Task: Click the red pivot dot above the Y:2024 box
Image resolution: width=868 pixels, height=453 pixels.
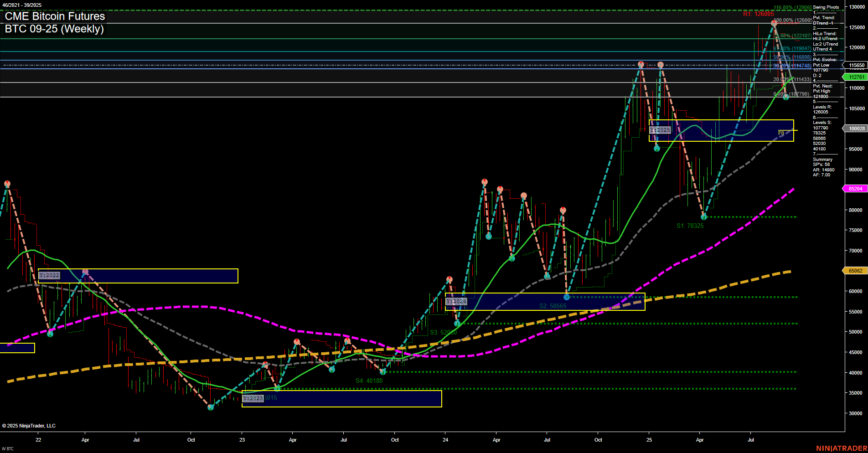Action: [x=449, y=278]
